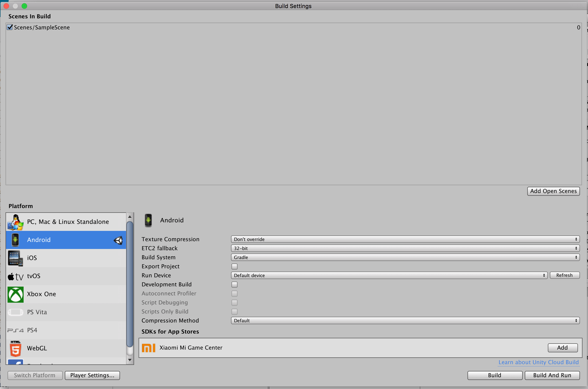Click the Player Settings button

point(92,375)
